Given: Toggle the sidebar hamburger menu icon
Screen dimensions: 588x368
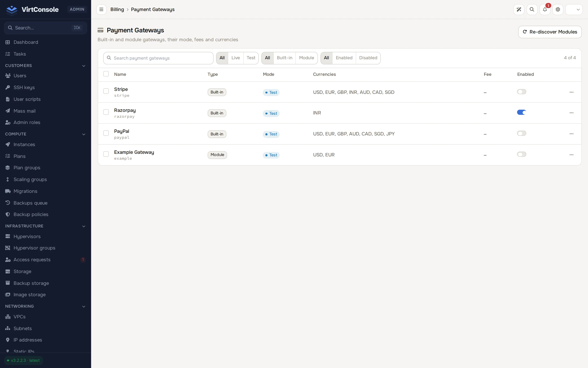Looking at the screenshot, I should tap(101, 10).
